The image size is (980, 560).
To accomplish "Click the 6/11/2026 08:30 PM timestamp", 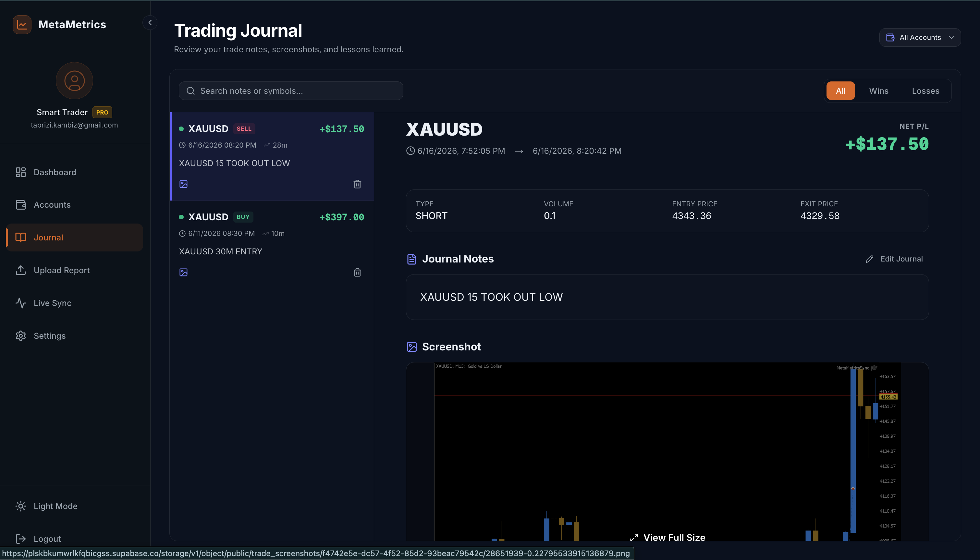I will pos(221,234).
